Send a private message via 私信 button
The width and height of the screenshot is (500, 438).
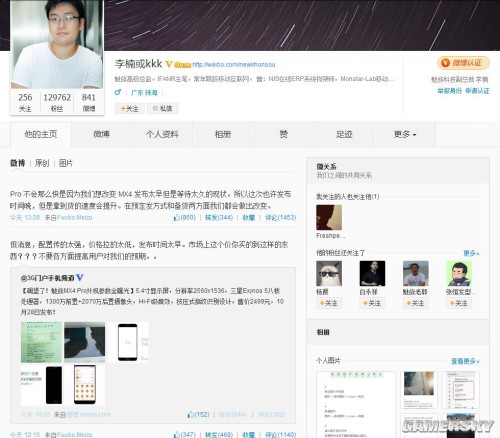point(162,108)
